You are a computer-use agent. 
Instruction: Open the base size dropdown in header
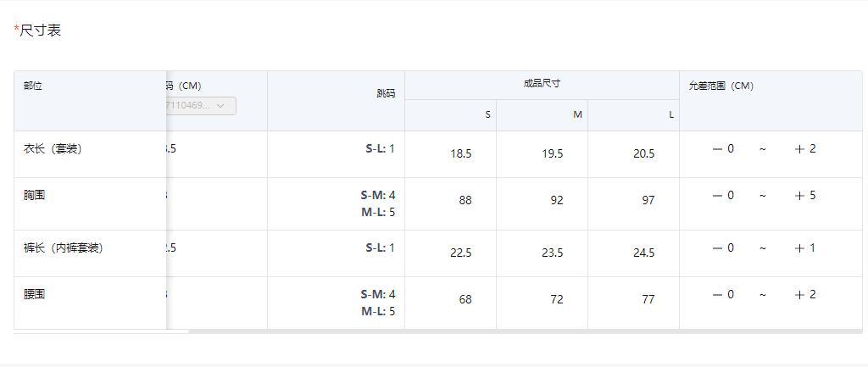[x=202, y=106]
